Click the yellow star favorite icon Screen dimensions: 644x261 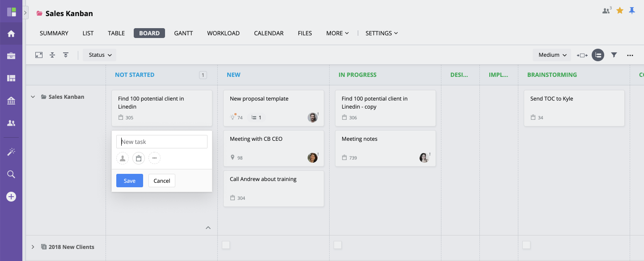[x=620, y=10]
